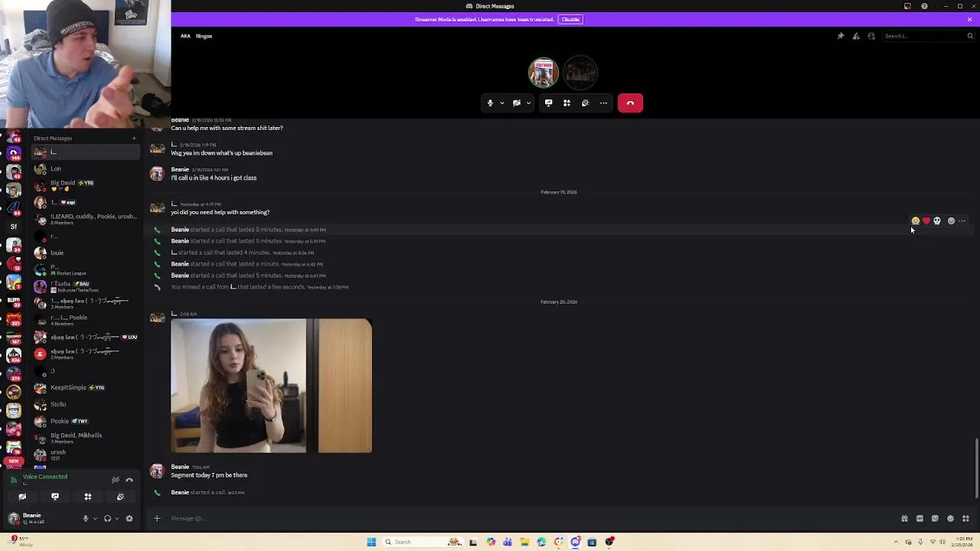Image resolution: width=980 pixels, height=551 pixels.
Task: Open sticker picker in message bar
Action: (935, 519)
